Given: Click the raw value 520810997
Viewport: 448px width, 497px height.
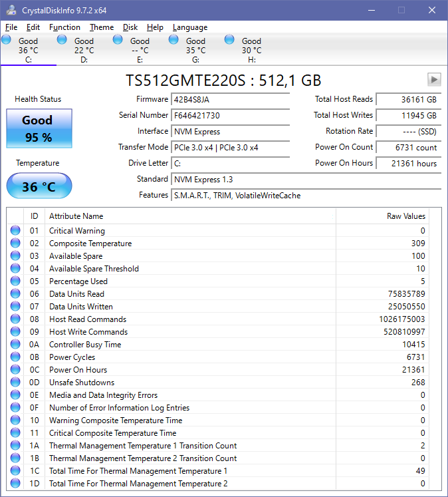Looking at the screenshot, I should coord(404,332).
